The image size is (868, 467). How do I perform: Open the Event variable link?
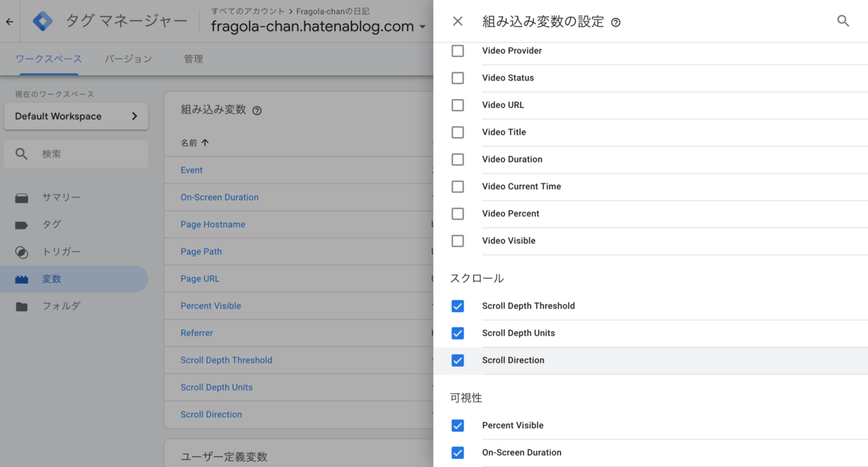point(192,171)
